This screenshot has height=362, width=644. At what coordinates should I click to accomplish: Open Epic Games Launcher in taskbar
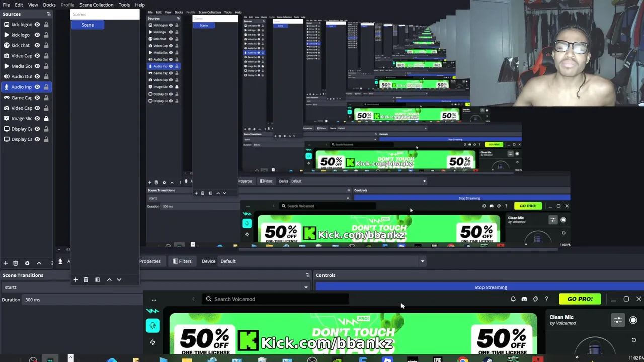[437, 359]
